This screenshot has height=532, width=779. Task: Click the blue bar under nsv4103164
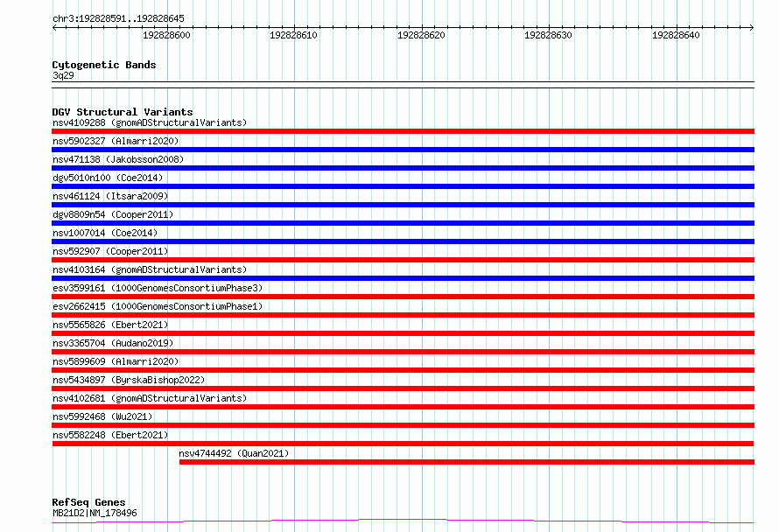pos(403,278)
